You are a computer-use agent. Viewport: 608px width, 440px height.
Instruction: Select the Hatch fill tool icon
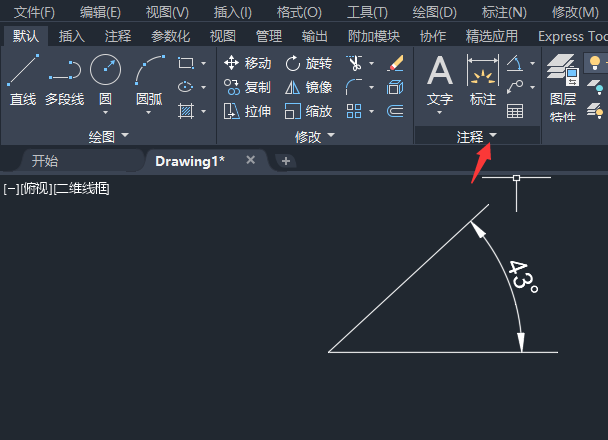[186, 111]
